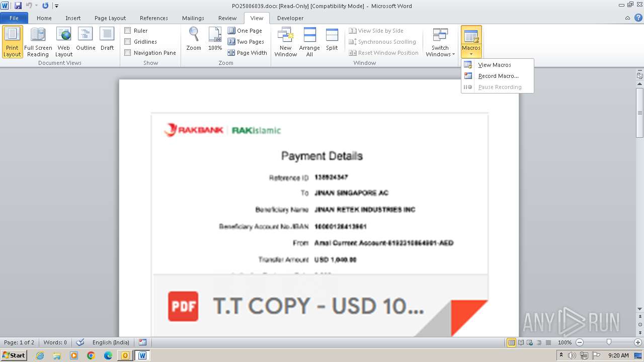Click macro recording icon in status bar
The image size is (644, 362).
[143, 342]
